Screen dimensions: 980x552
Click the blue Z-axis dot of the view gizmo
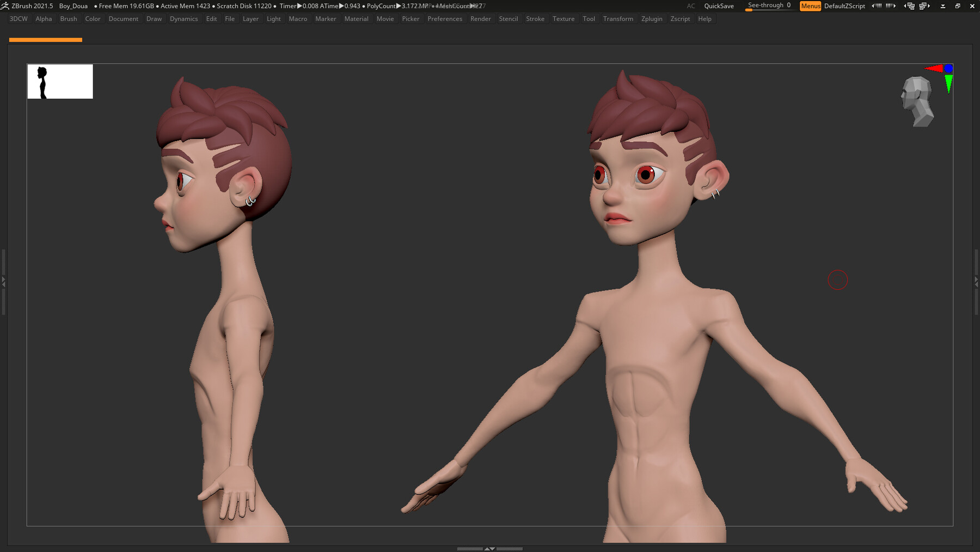tap(948, 68)
